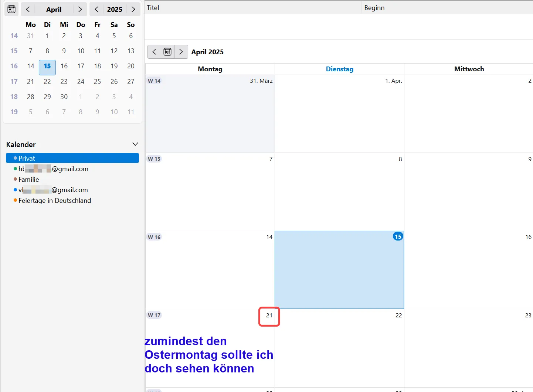Jump to today in main calendar view
533x392 pixels.
tap(167, 52)
